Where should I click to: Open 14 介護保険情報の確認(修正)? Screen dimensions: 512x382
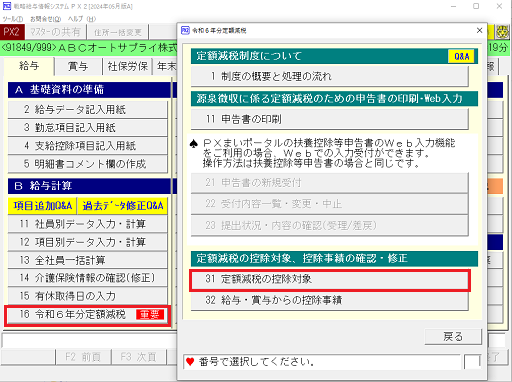[x=87, y=278]
